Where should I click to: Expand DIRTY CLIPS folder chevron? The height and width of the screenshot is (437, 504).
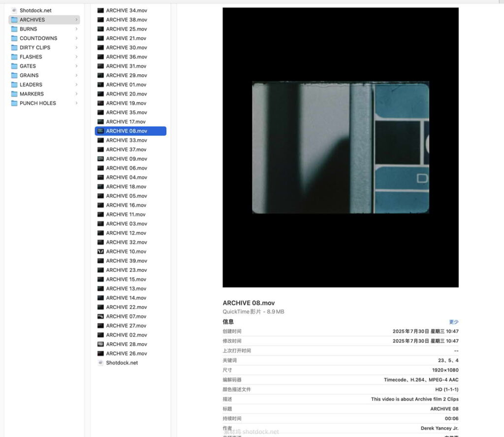coord(76,48)
